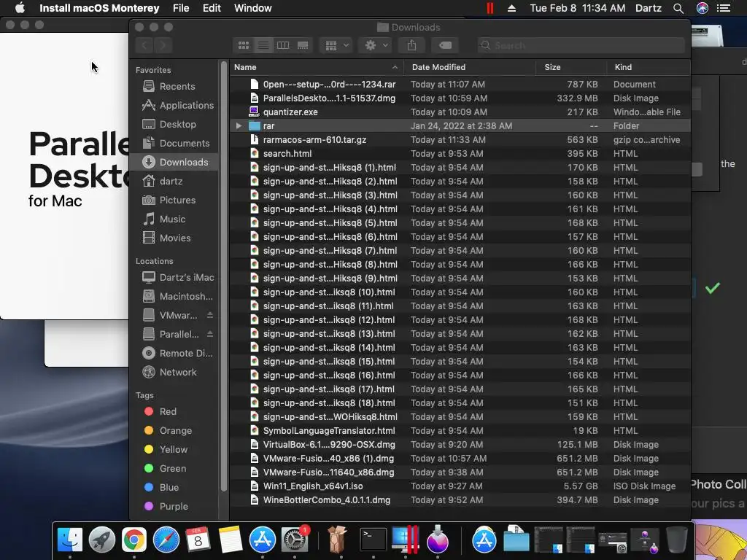Go forward in Finder history
Image resolution: width=747 pixels, height=560 pixels.
point(163,45)
